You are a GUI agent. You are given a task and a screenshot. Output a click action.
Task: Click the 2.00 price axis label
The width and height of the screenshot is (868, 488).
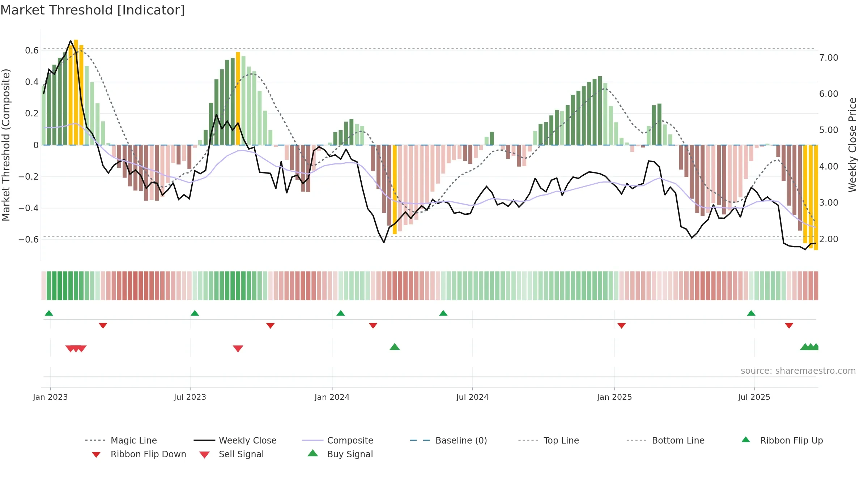tap(829, 239)
